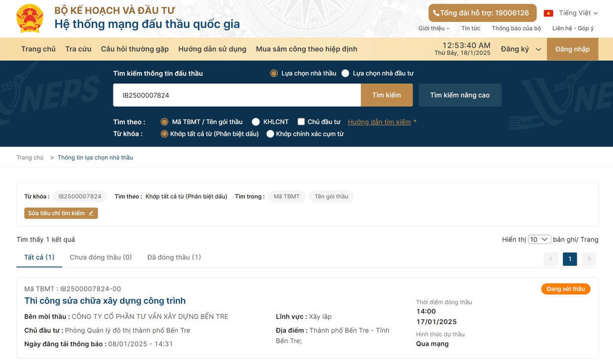Screen dimensions: 613x364
Task: Click the 'Đăng nhập' button
Action: coord(572,48)
